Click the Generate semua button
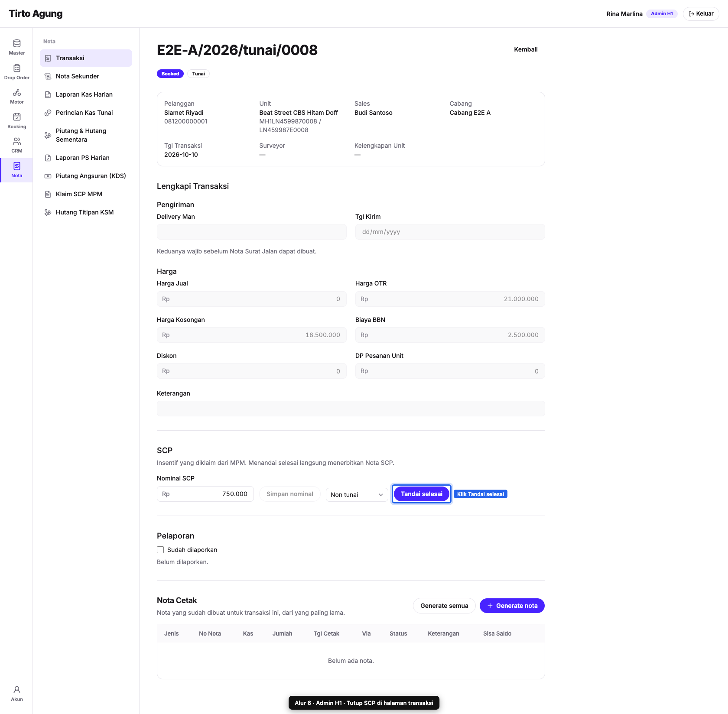Image resolution: width=728 pixels, height=714 pixels. (x=444, y=606)
